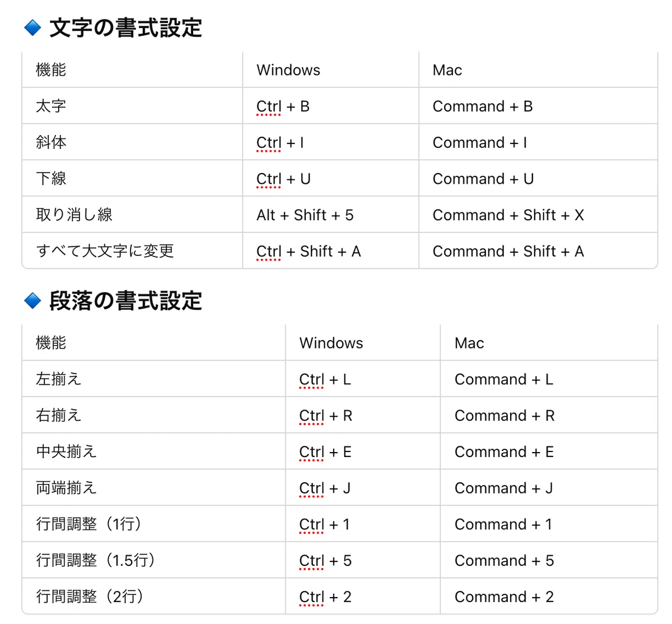Click the Ctrl + 5 shortcut cell
This screenshot has height=624, width=672.
tap(363, 560)
